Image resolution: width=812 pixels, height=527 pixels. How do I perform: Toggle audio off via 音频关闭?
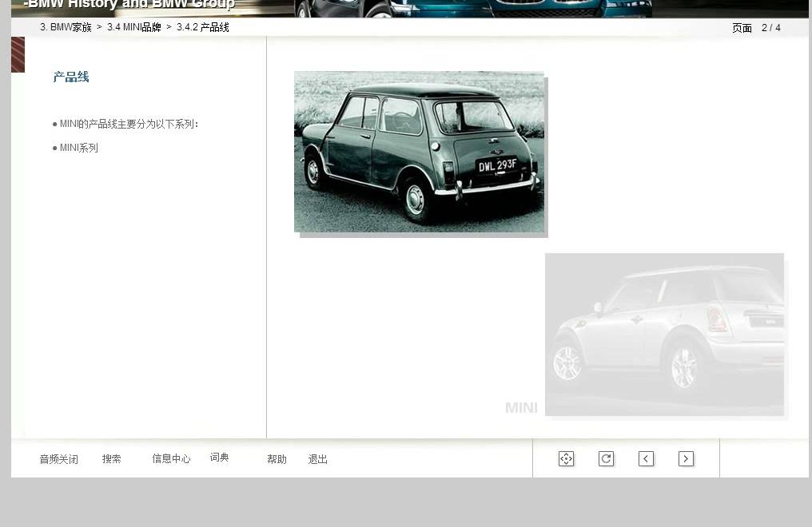pos(59,459)
